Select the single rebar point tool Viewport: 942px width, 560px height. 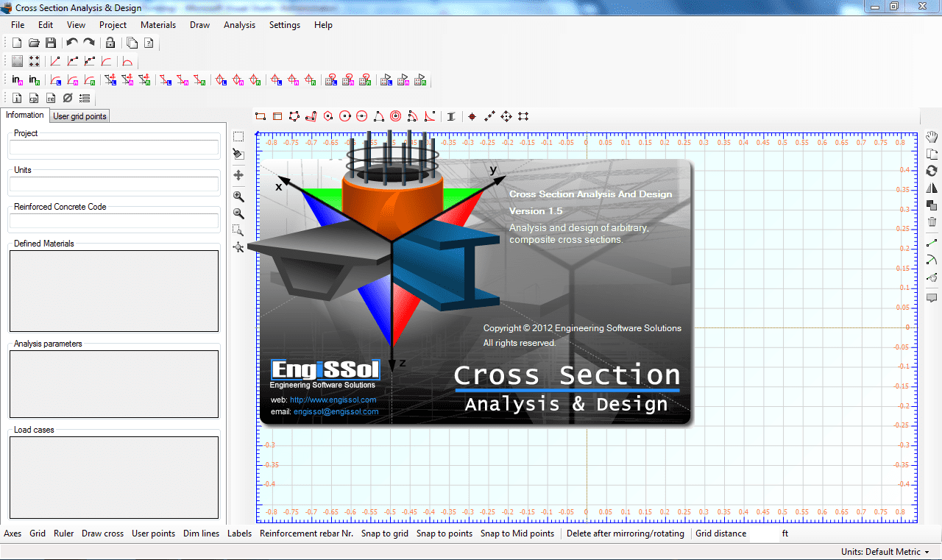pyautogui.click(x=472, y=116)
